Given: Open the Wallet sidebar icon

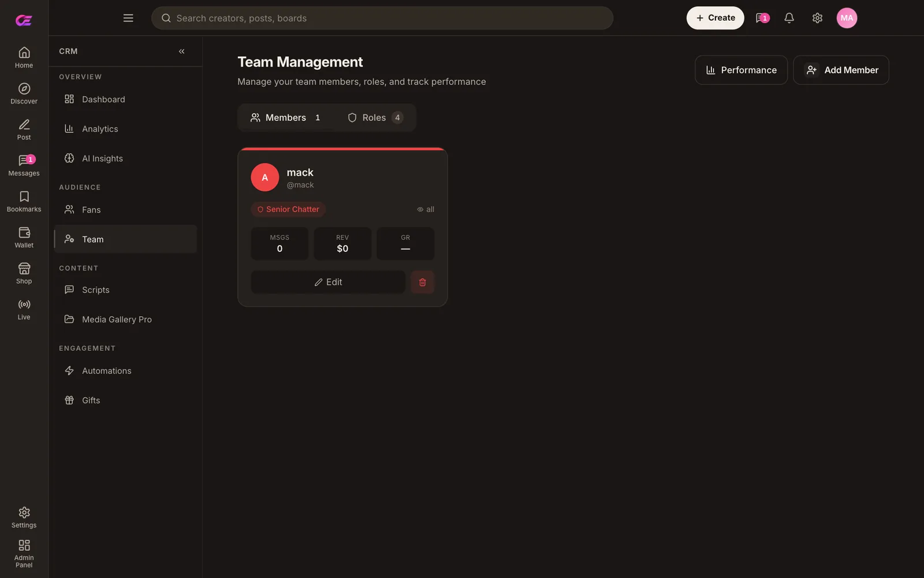Looking at the screenshot, I should (x=24, y=237).
